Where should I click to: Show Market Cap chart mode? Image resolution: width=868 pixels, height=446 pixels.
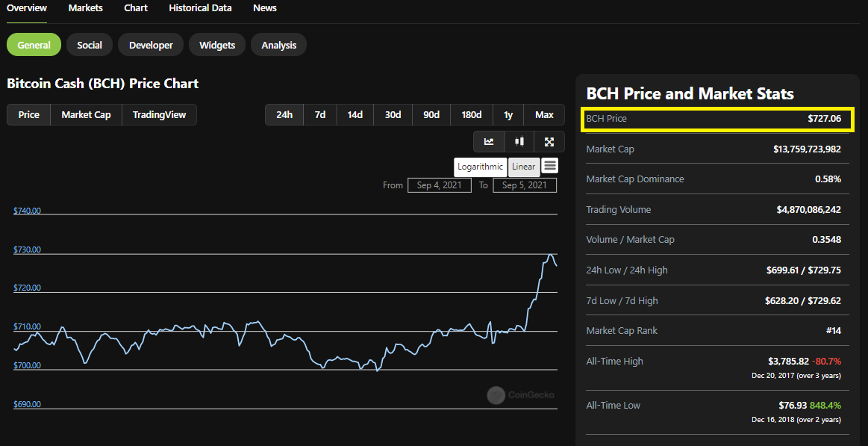[x=86, y=115]
